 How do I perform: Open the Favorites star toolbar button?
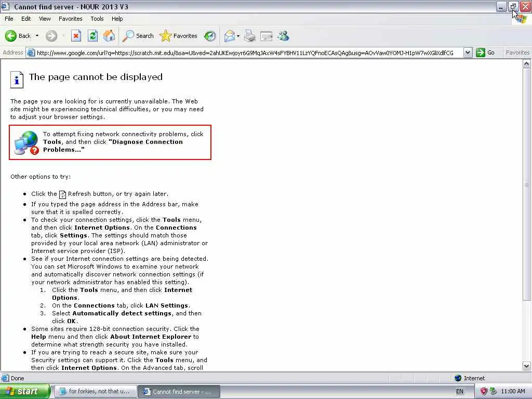tap(179, 36)
